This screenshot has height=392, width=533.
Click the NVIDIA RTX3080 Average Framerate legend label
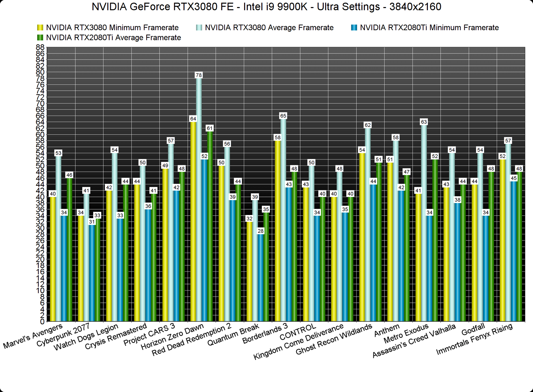(269, 28)
